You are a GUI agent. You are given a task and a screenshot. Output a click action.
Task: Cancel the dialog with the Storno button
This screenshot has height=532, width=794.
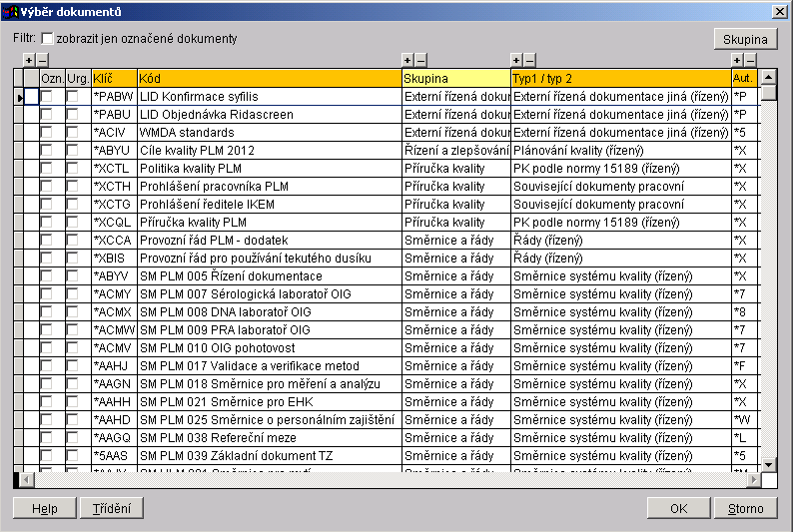(745, 508)
